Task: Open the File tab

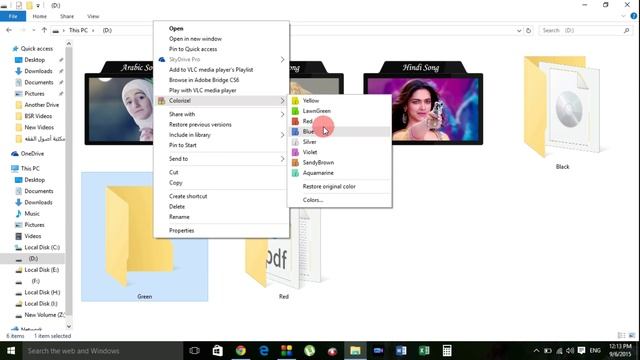Action: point(13,16)
